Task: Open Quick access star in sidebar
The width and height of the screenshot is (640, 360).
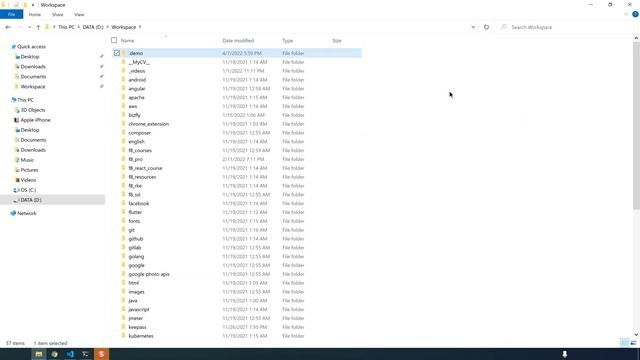Action: click(x=13, y=47)
